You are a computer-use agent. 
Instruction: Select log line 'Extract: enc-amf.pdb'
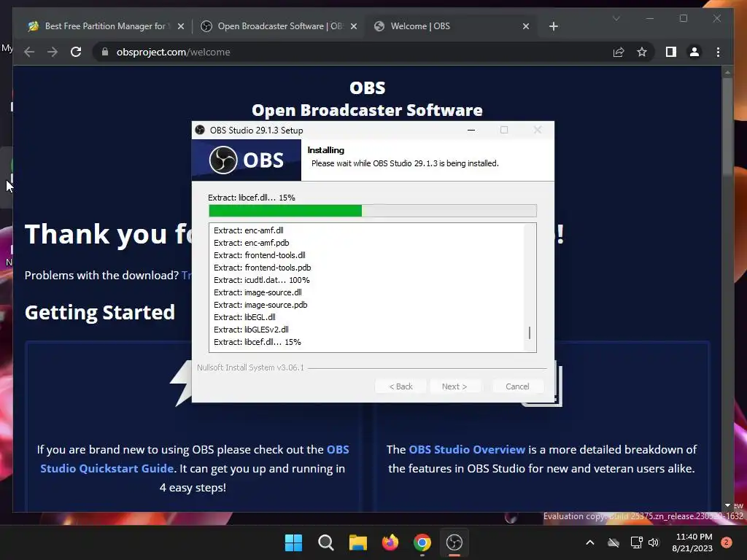[252, 243]
